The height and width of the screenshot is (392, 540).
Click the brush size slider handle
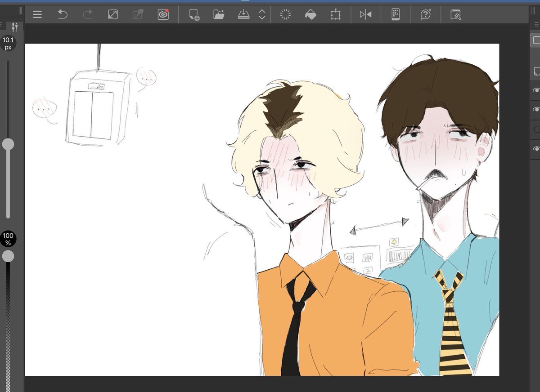coord(8,144)
